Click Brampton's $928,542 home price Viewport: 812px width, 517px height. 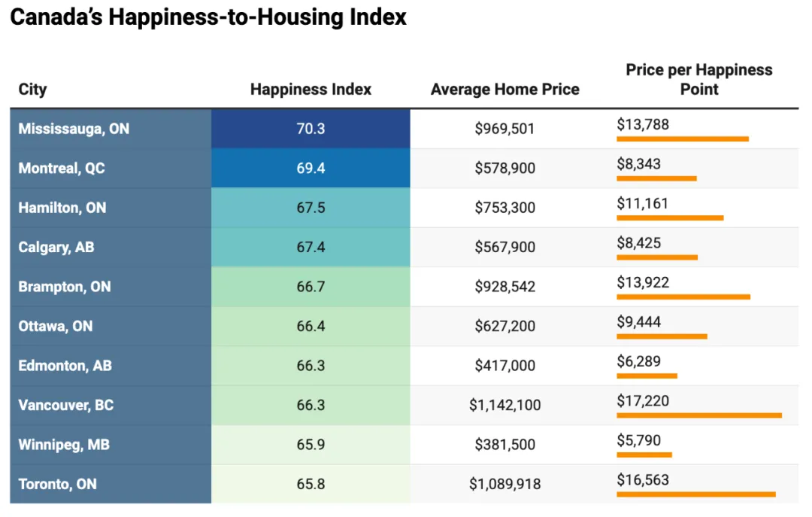click(504, 287)
